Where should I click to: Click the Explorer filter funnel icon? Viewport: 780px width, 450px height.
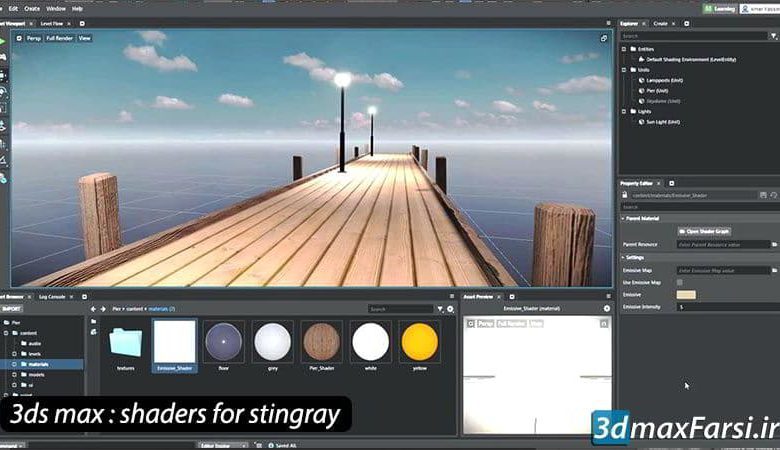coord(774,36)
